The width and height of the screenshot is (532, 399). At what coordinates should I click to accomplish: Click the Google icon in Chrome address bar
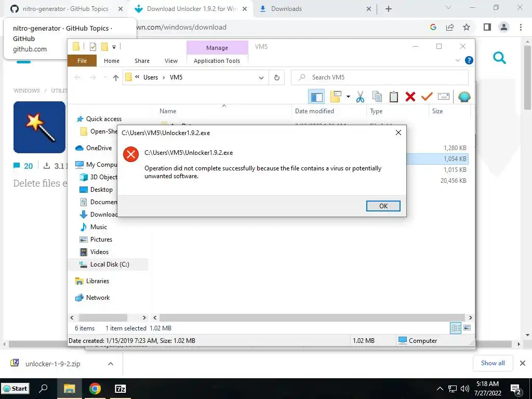click(x=433, y=27)
